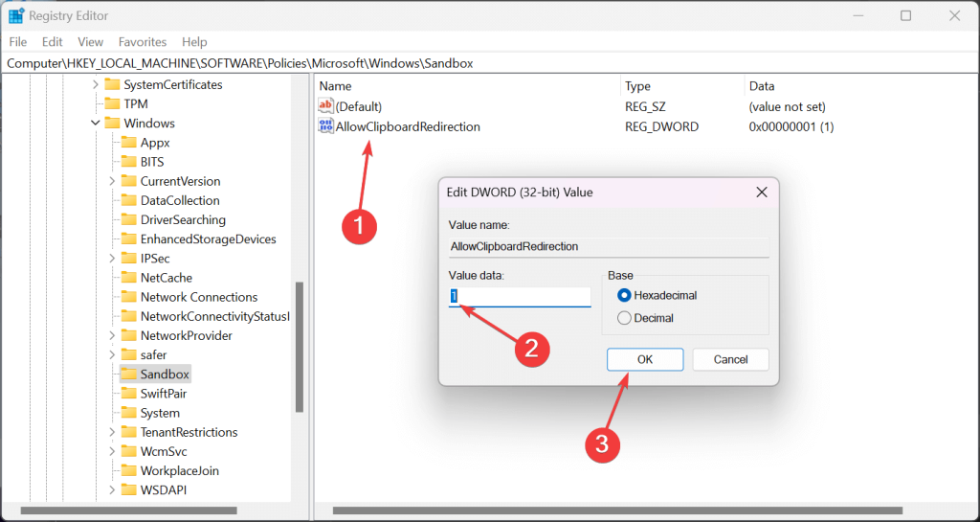Collapse the Windows key
Image resolution: width=980 pixels, height=522 pixels.
95,124
